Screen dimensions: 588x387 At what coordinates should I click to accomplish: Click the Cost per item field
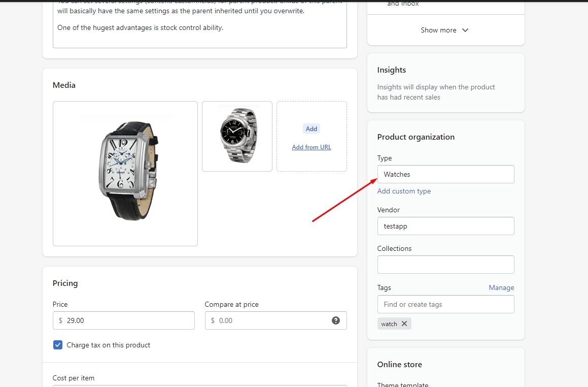tap(200, 385)
